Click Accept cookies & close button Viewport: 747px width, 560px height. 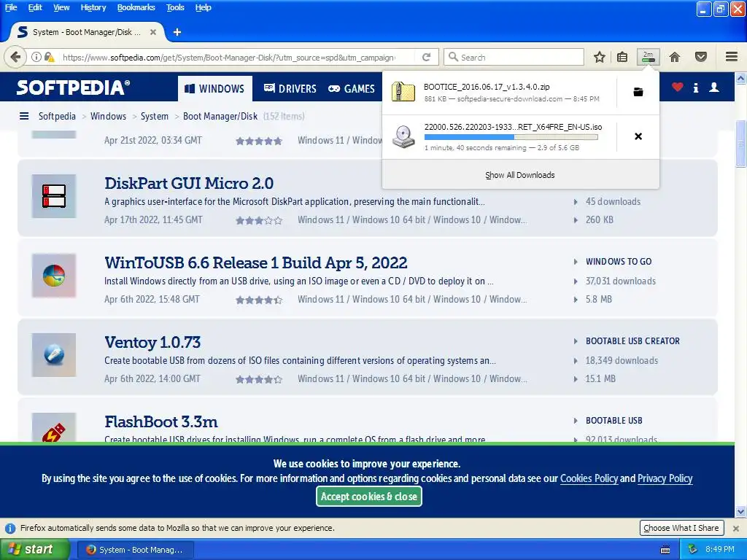click(368, 496)
